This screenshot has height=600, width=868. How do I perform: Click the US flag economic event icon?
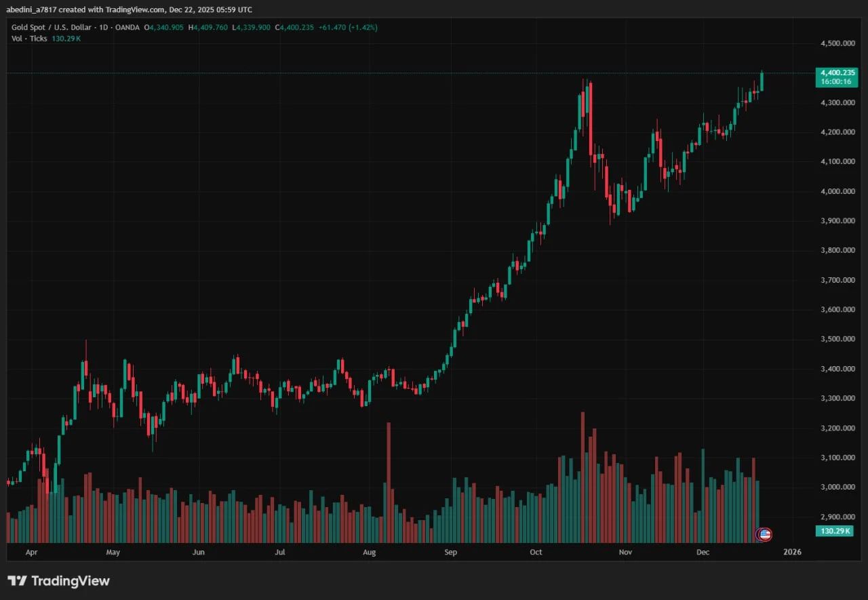coord(764,534)
